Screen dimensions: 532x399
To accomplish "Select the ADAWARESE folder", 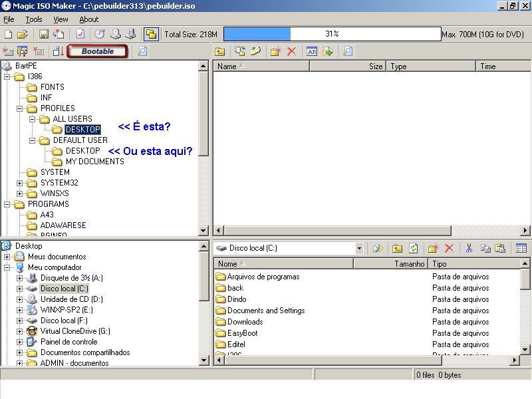I will pyautogui.click(x=63, y=225).
